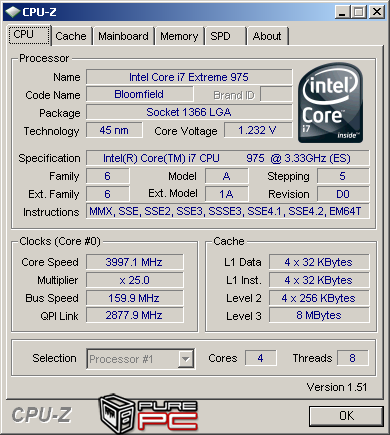
Task: Click the CPU-Z title bar app icon
Action: click(13, 12)
